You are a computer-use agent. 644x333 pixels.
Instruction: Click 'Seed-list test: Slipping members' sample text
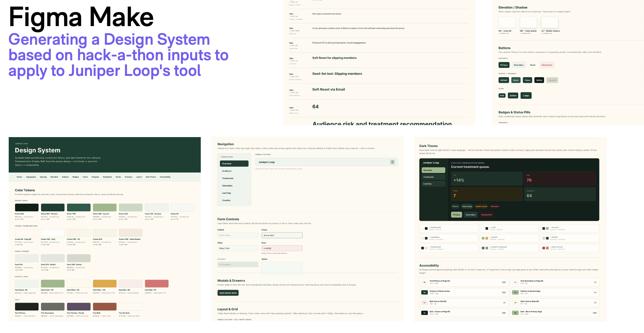tap(337, 74)
